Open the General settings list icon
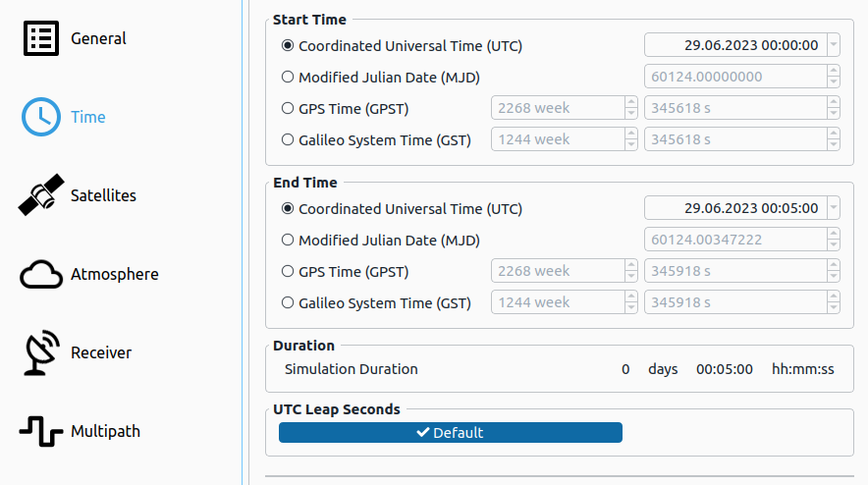 [x=41, y=38]
